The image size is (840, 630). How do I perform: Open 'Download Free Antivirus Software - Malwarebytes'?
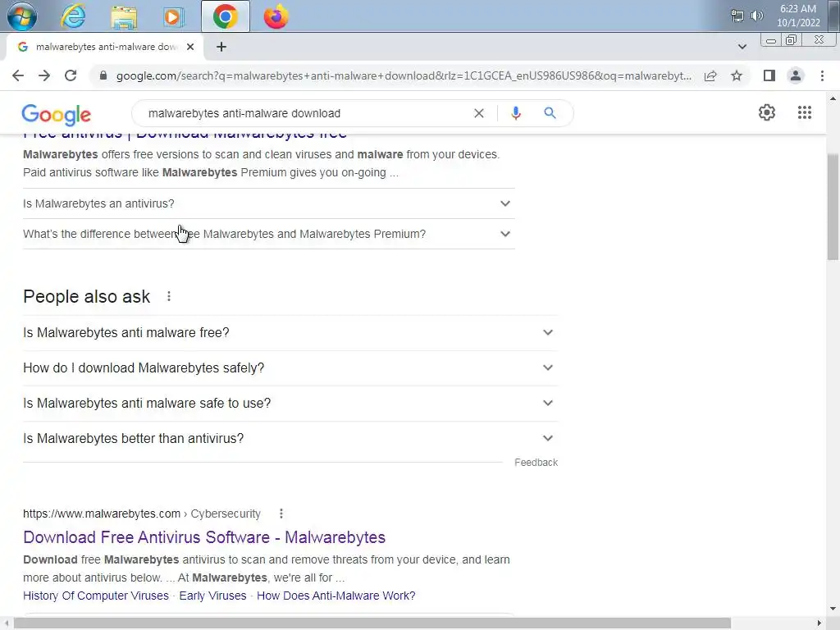click(x=204, y=537)
